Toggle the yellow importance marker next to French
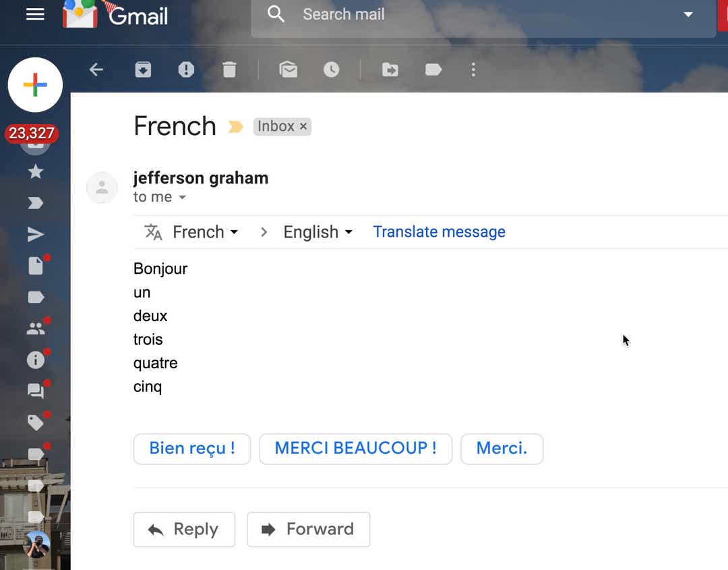The image size is (728, 570). pyautogui.click(x=236, y=126)
